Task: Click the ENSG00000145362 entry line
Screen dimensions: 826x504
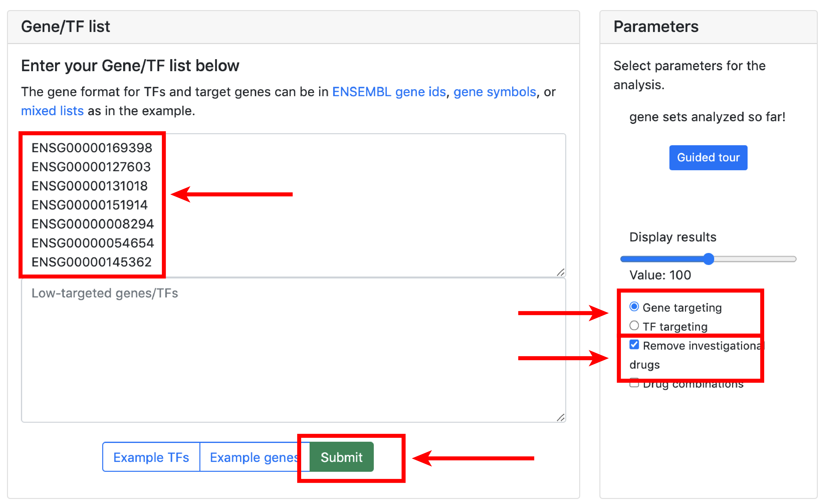Action: [x=91, y=262]
